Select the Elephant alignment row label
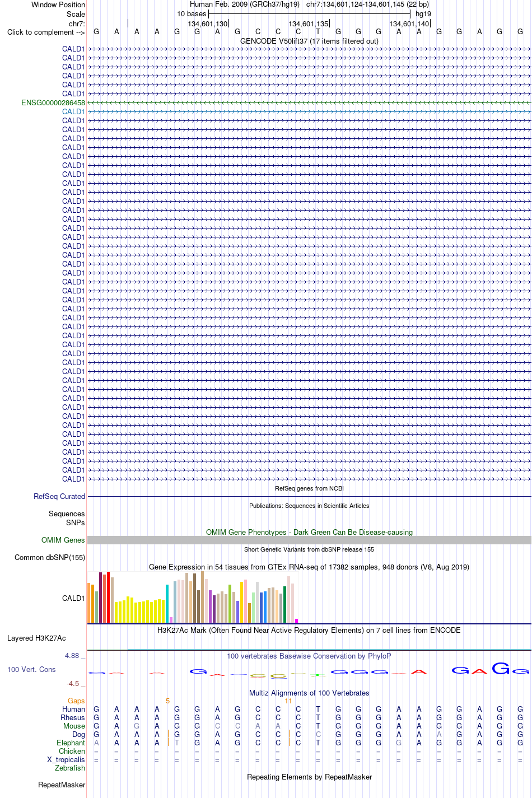Image resolution: width=532 pixels, height=798 pixels. (71, 743)
